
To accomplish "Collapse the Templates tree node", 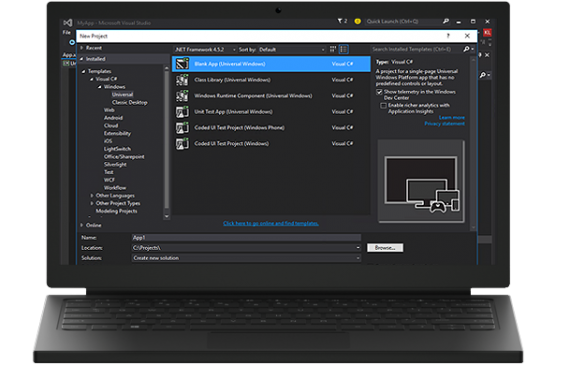I will click(84, 71).
